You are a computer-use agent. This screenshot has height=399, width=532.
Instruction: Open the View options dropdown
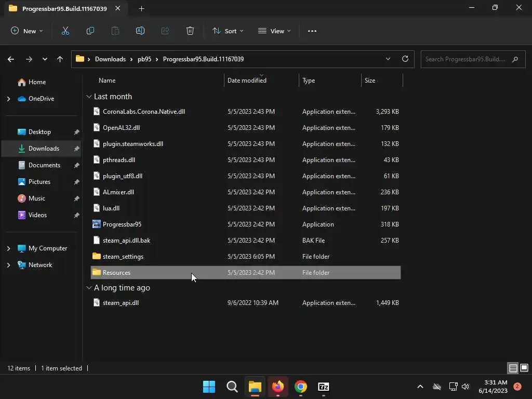274,31
